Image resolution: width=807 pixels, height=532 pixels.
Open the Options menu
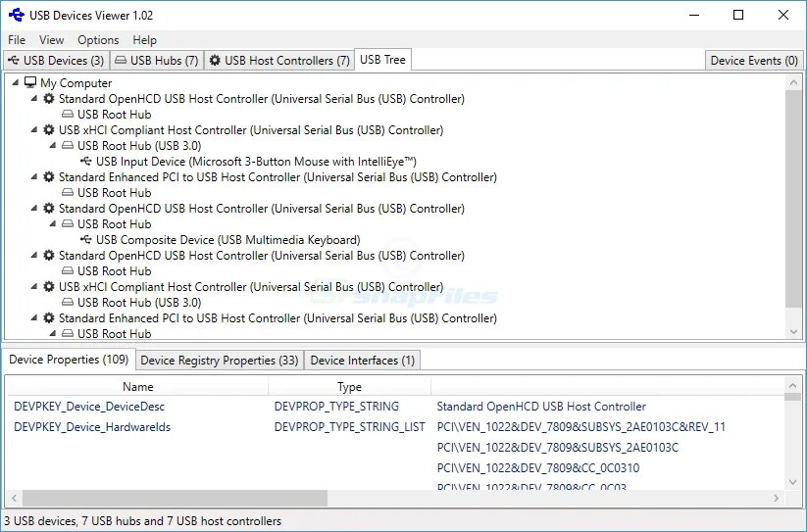pos(98,40)
